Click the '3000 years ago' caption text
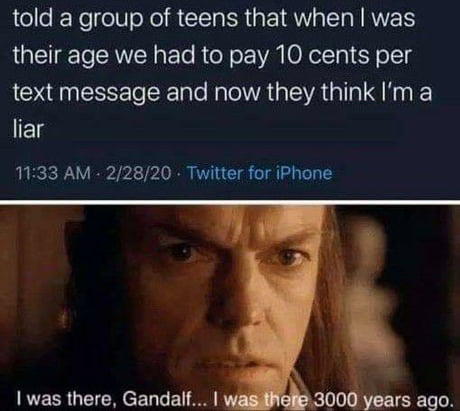The image size is (460, 411). click(381, 400)
